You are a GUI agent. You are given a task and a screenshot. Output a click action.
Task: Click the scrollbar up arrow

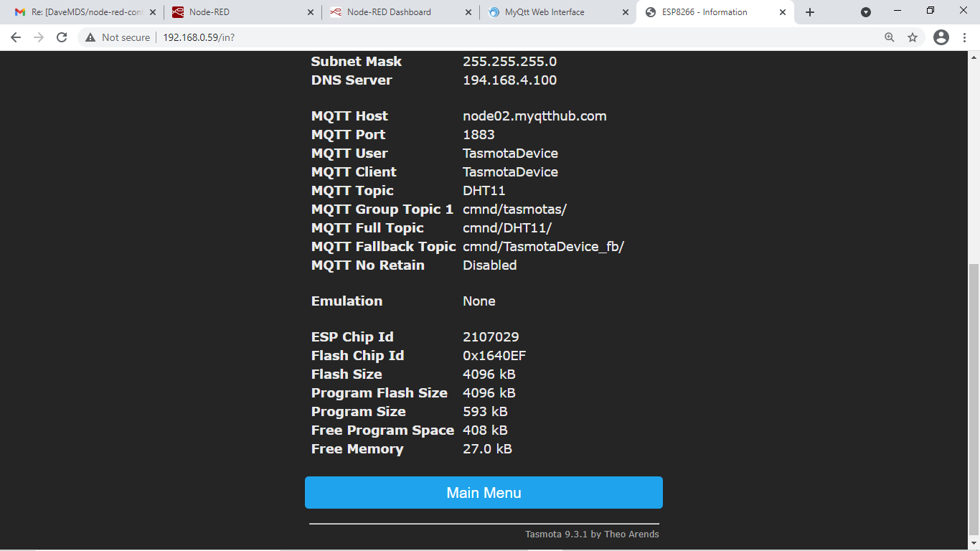[x=974, y=56]
